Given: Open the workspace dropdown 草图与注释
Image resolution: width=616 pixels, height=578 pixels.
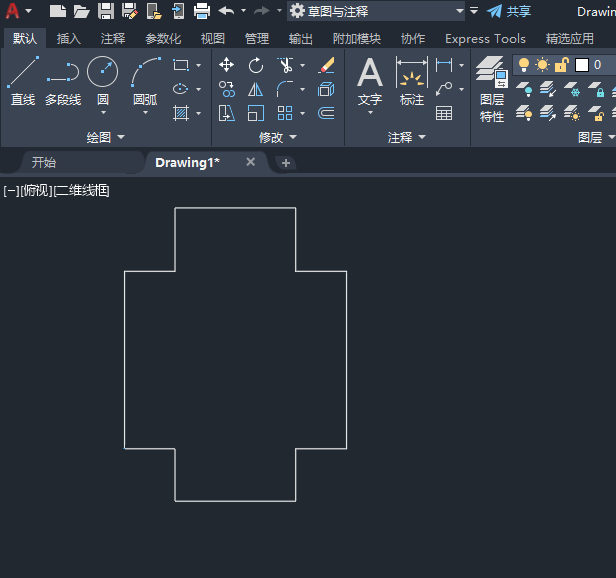Looking at the screenshot, I should click(377, 11).
